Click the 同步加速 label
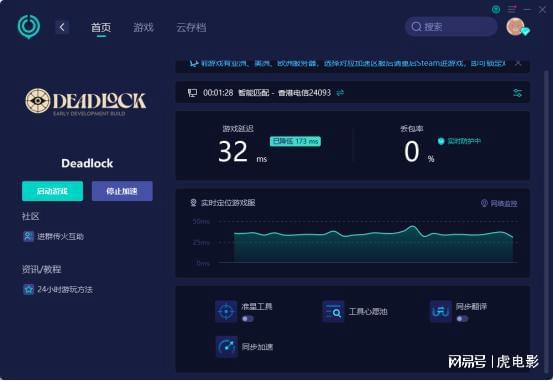Screen dimensions: 553x381 257,347
